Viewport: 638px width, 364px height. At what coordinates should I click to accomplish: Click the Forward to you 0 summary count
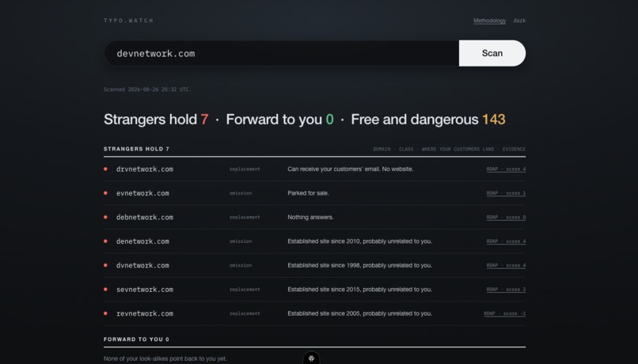(279, 119)
